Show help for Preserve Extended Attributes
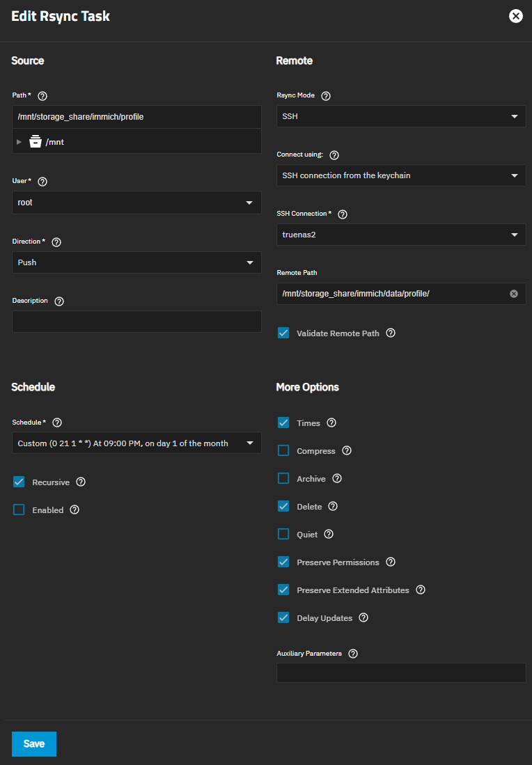Viewport: 532px width, 765px height. click(421, 590)
